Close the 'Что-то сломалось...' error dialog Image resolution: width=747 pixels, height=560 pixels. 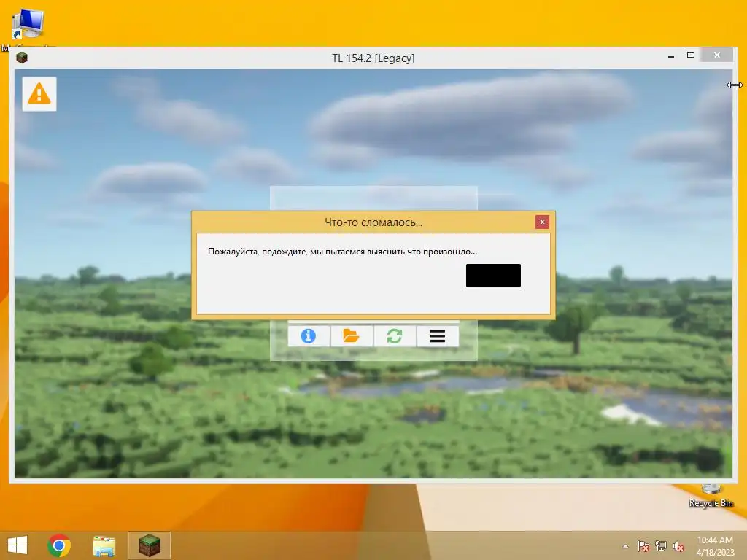click(x=542, y=222)
